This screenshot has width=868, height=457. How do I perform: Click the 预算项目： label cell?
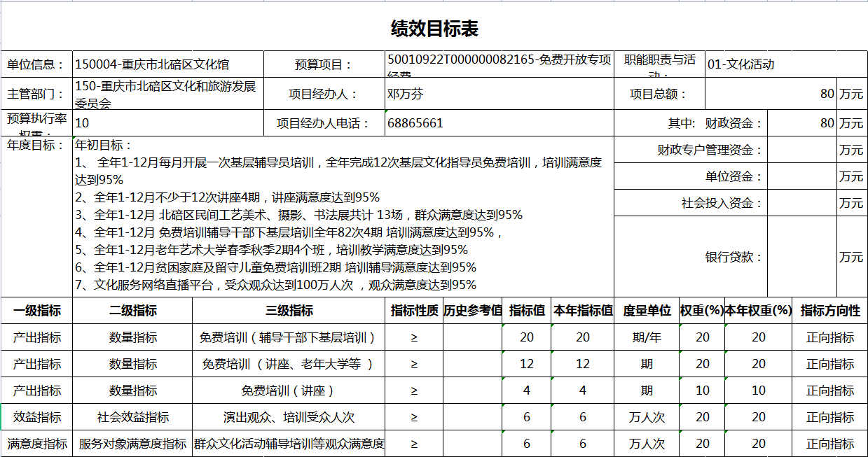(324, 64)
